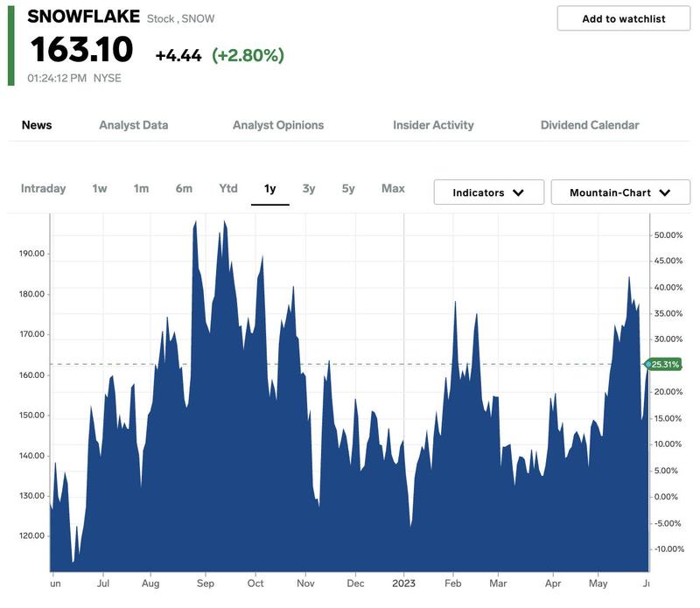Go to the Dividend Calendar tab

pyautogui.click(x=590, y=125)
